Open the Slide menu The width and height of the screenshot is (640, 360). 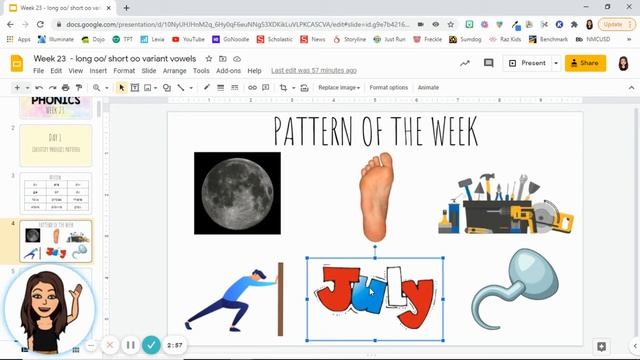tap(149, 71)
